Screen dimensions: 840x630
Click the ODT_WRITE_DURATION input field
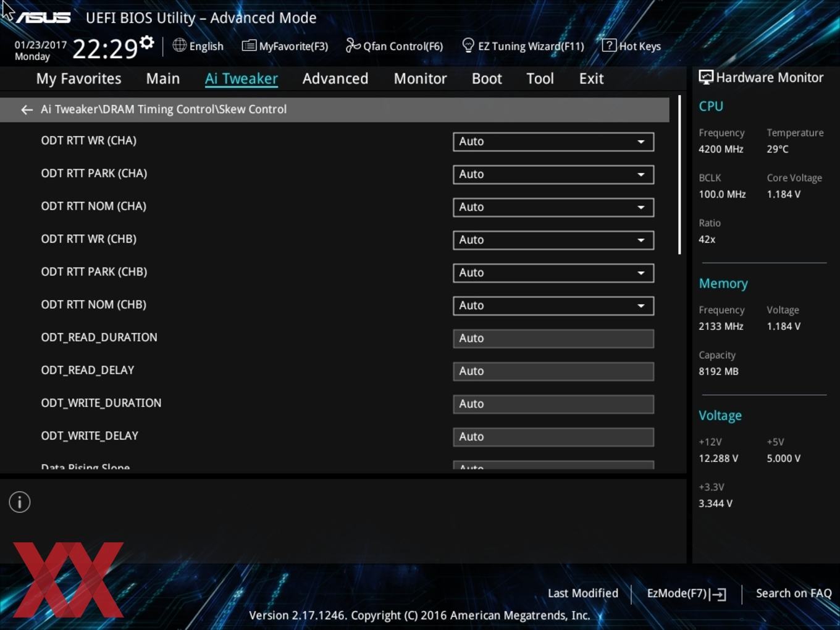(x=553, y=403)
